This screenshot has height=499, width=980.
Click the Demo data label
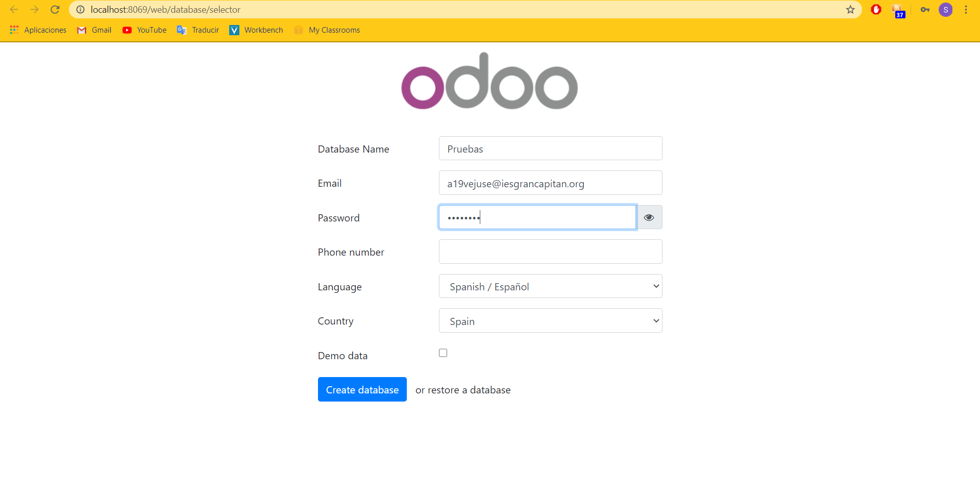coord(342,356)
